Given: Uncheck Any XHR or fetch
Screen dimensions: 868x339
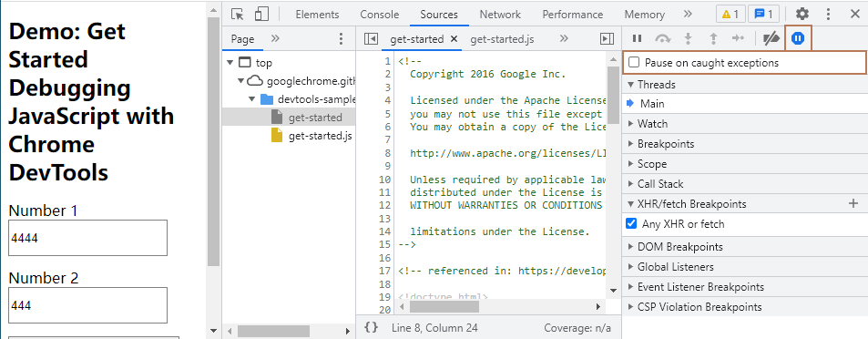Looking at the screenshot, I should coord(631,224).
